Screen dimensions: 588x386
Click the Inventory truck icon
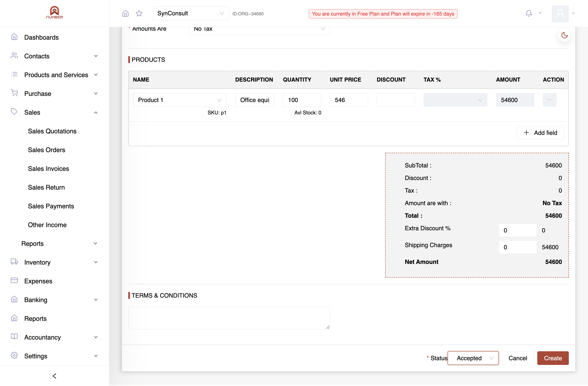click(14, 262)
